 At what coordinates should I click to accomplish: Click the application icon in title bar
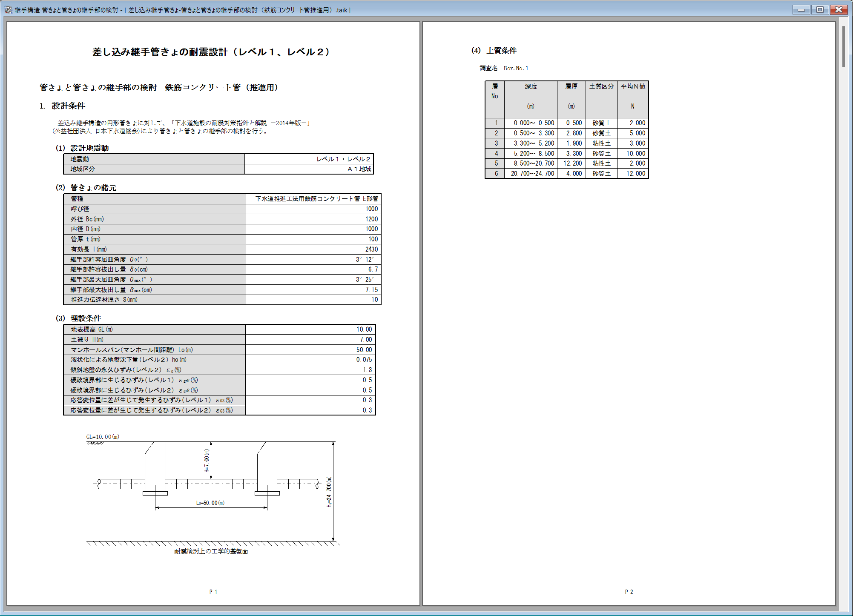[x=8, y=10]
